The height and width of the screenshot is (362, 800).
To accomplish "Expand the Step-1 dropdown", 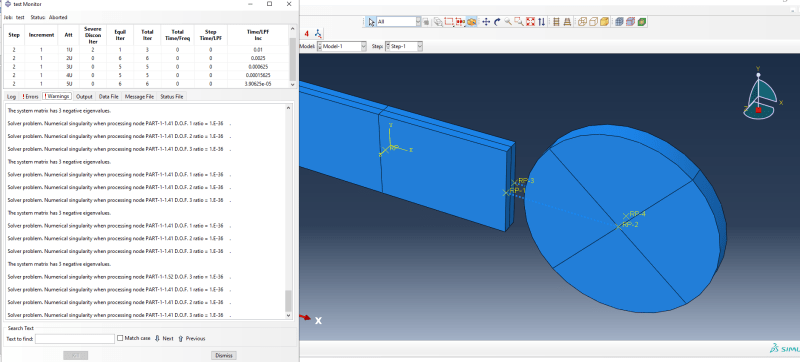I will coord(404,46).
